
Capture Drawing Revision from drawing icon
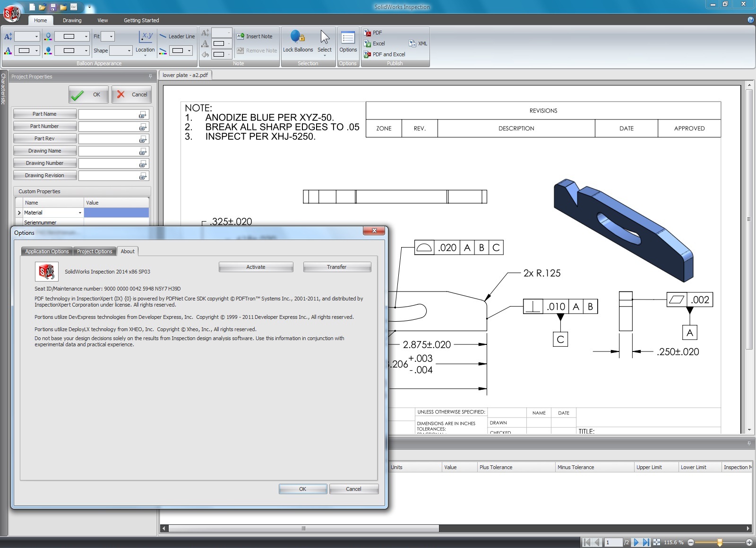click(x=143, y=176)
